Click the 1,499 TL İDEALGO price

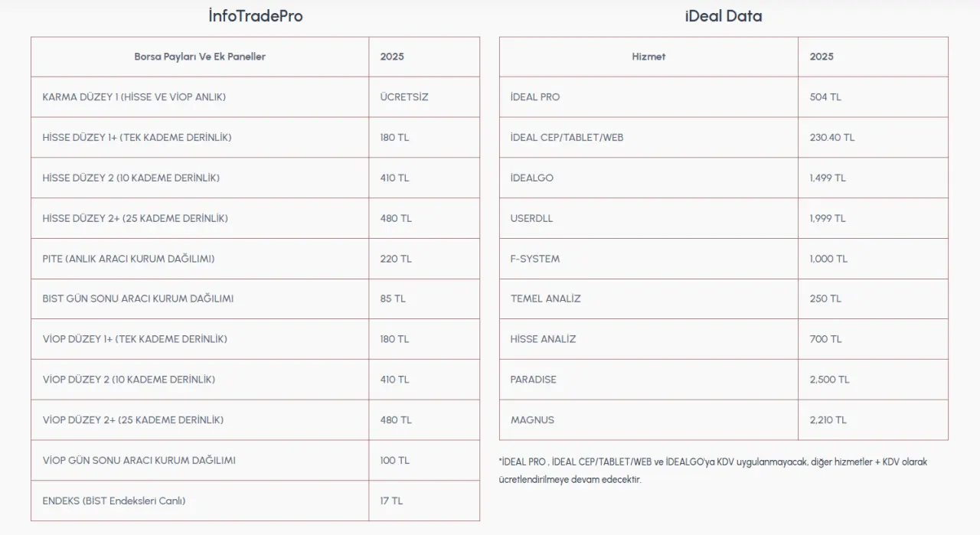click(x=828, y=178)
